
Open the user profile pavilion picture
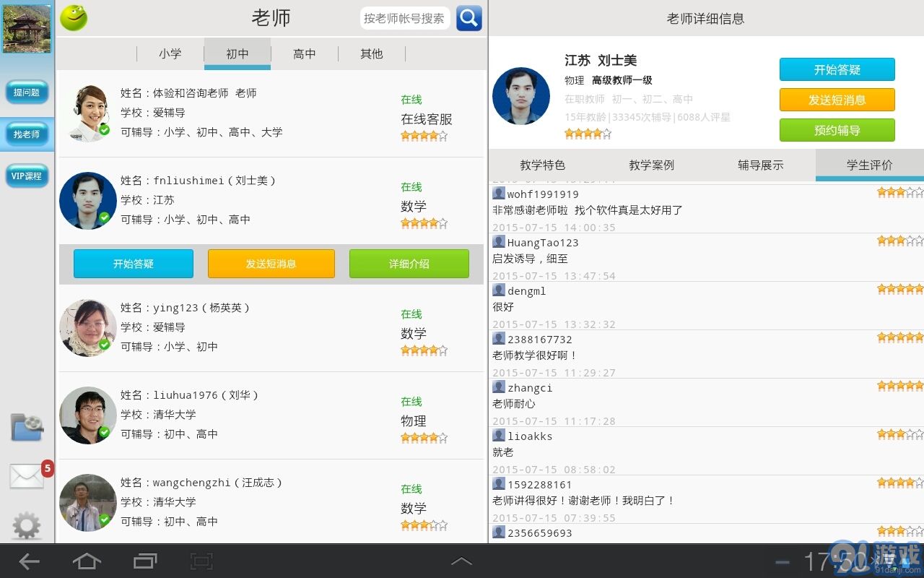(27, 29)
